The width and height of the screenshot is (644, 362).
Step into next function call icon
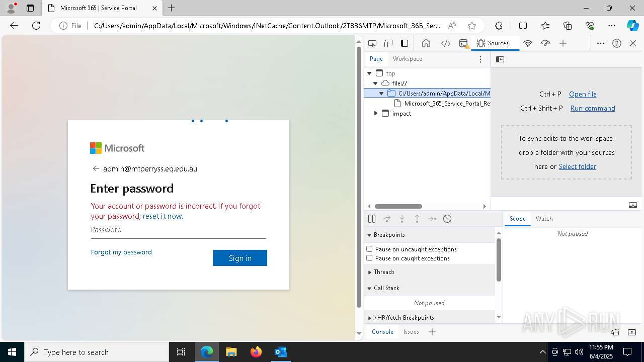click(x=402, y=219)
